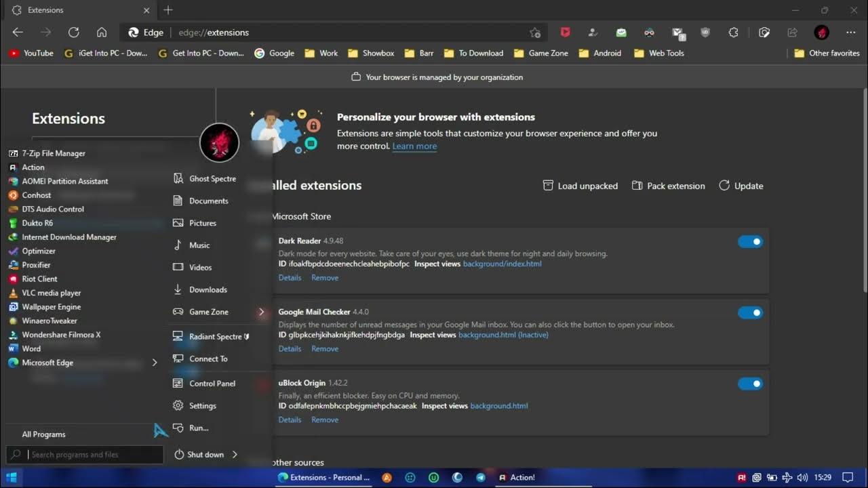
Task: Open Telegram from the taskbar
Action: (x=481, y=477)
